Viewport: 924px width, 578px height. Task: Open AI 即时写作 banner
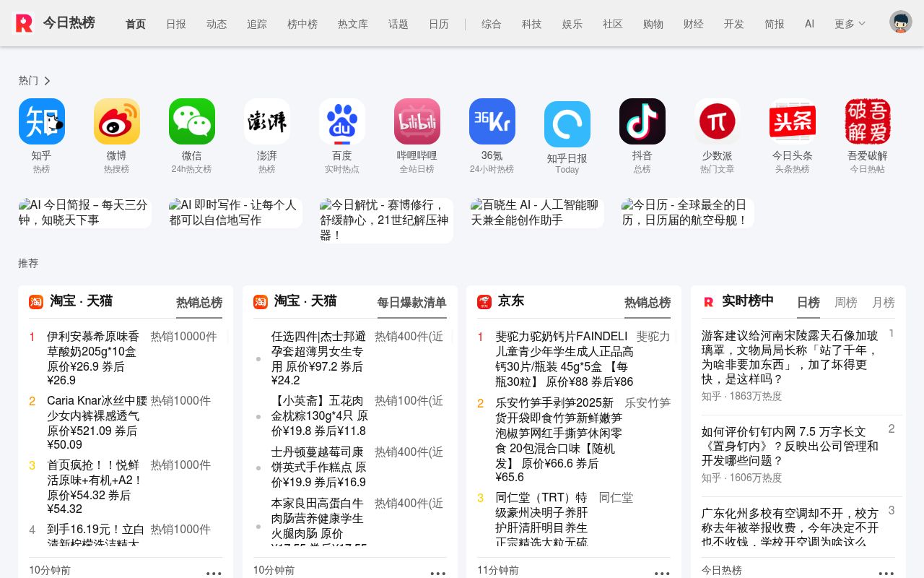click(x=236, y=213)
